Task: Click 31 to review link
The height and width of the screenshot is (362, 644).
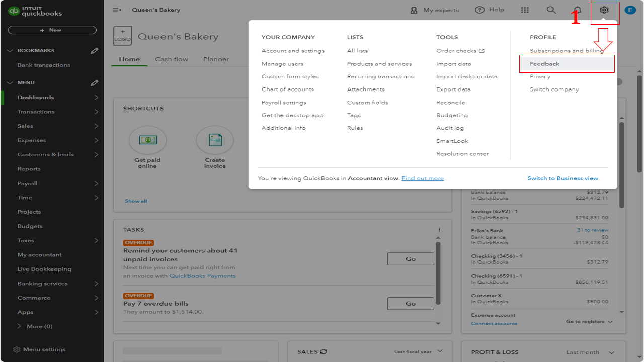Action: (593, 230)
